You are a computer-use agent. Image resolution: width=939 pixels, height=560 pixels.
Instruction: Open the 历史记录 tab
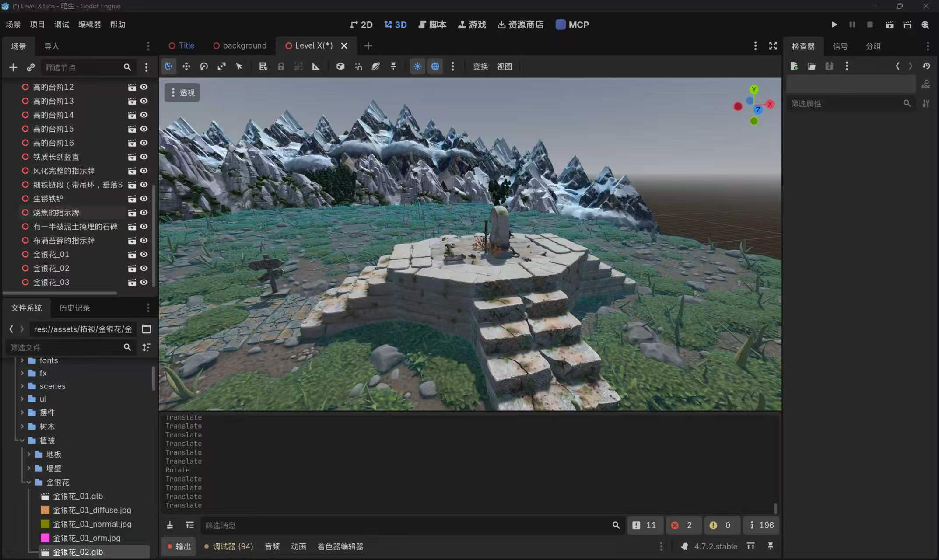[x=74, y=308]
